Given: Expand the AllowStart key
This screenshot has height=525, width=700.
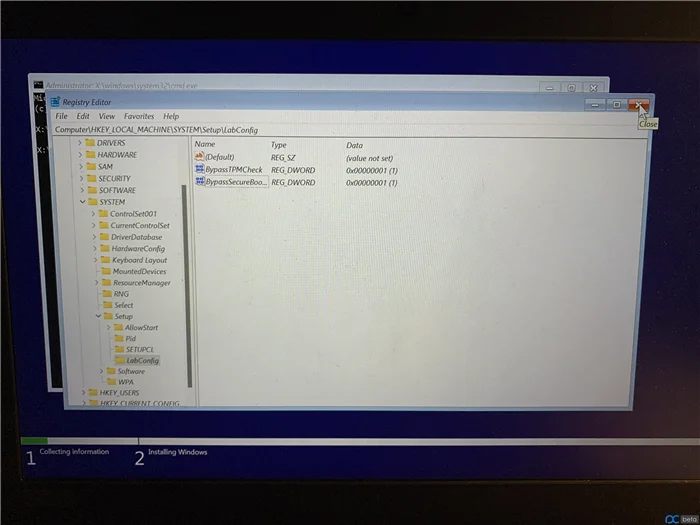Looking at the screenshot, I should 108,327.
